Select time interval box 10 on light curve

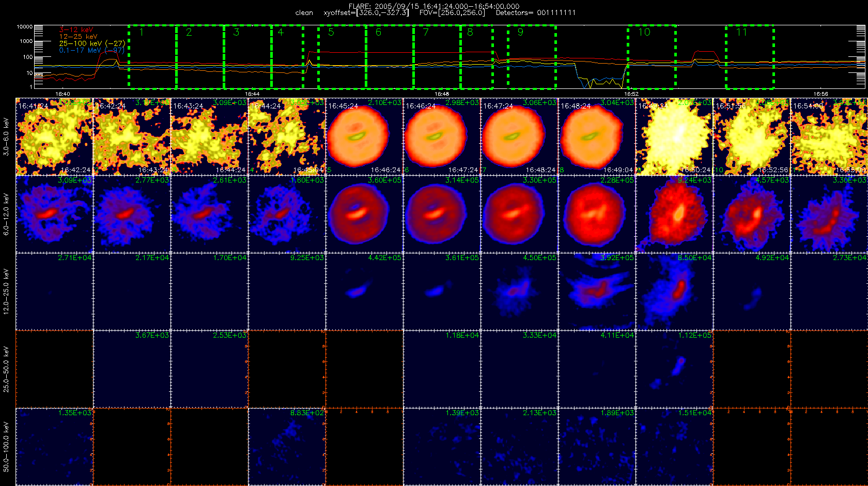652,57
